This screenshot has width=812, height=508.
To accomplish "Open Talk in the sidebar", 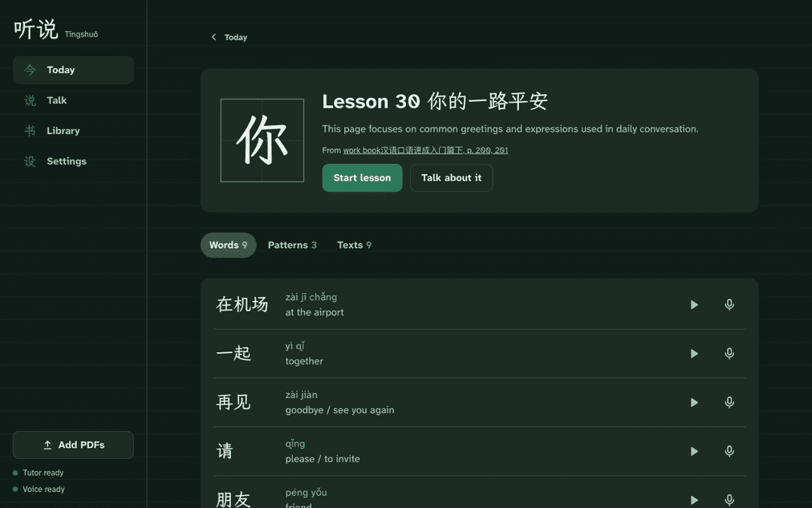I will (x=73, y=100).
